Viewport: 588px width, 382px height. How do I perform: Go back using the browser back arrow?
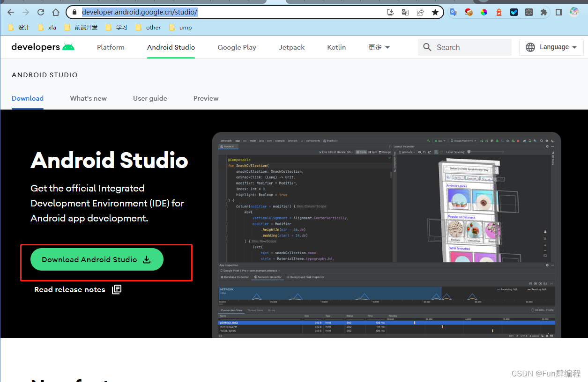click(11, 12)
